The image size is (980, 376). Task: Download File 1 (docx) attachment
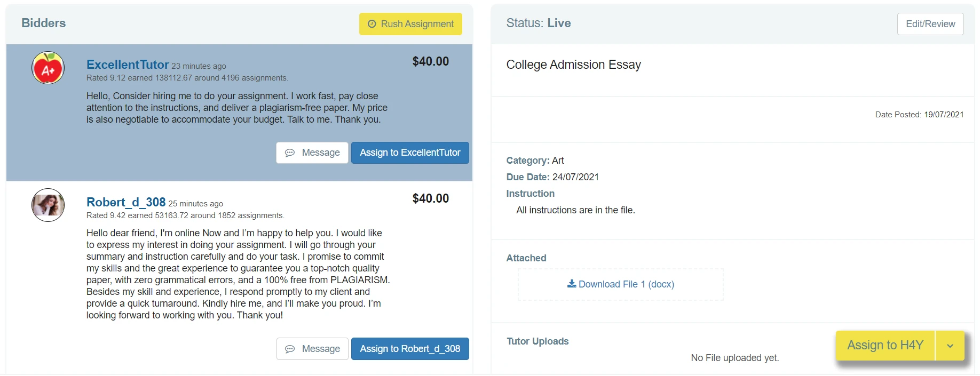tap(626, 284)
